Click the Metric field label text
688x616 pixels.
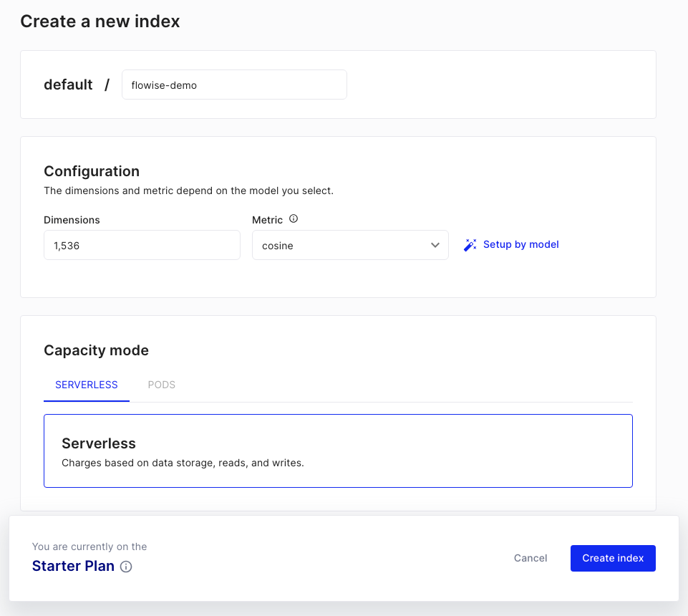point(267,220)
